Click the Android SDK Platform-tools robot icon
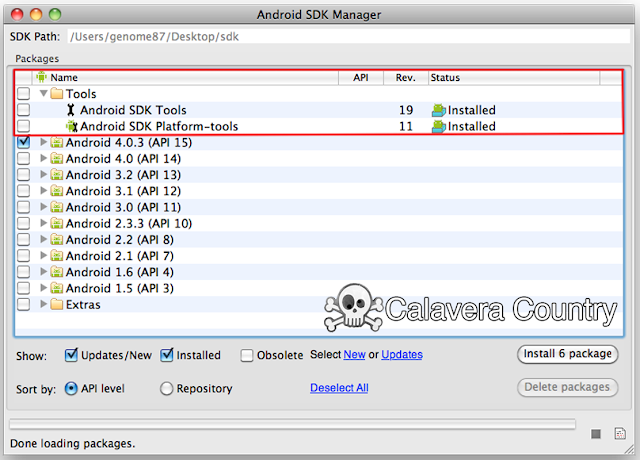640x460 pixels. [72, 126]
